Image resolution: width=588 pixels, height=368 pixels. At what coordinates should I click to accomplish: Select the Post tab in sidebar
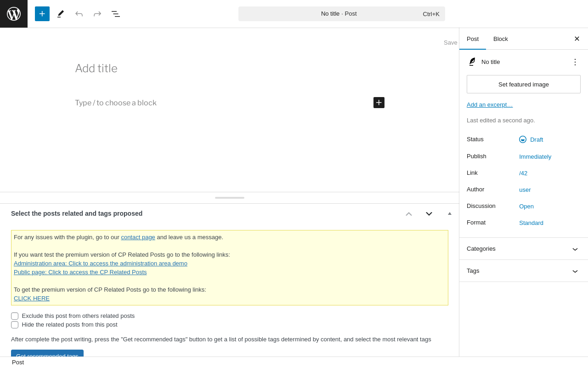point(473,39)
